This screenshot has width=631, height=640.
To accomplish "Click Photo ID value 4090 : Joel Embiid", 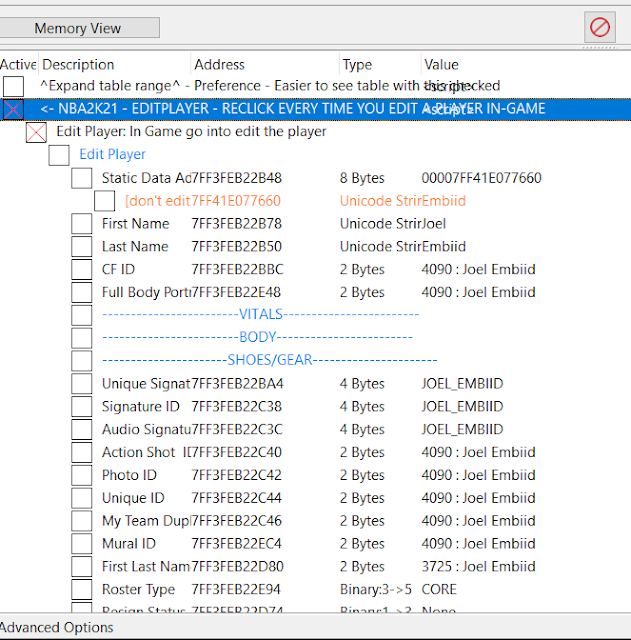I will (478, 475).
